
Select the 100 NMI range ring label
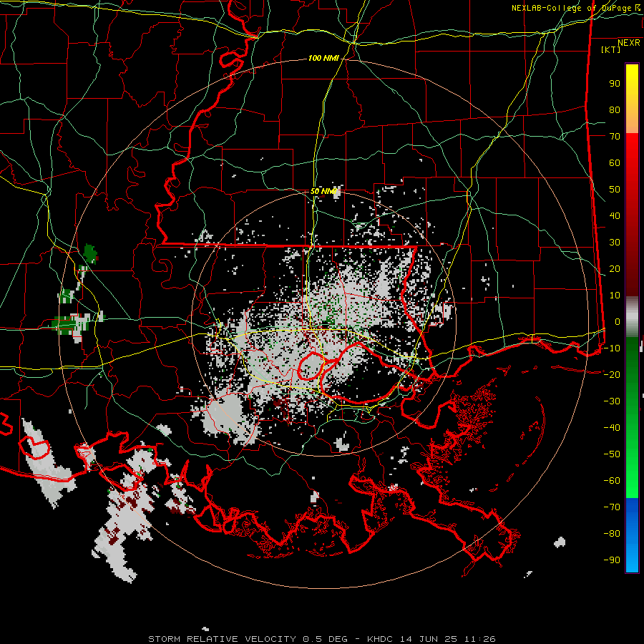click(x=323, y=59)
